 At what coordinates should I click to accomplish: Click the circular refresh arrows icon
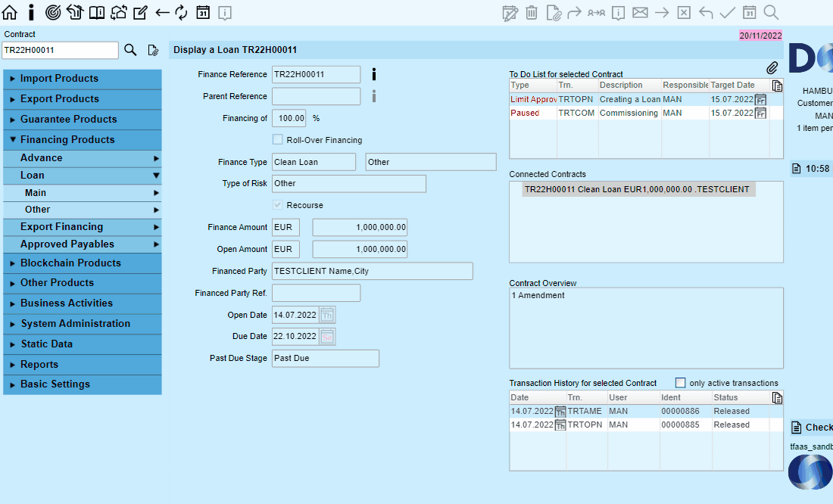pyautogui.click(x=181, y=12)
